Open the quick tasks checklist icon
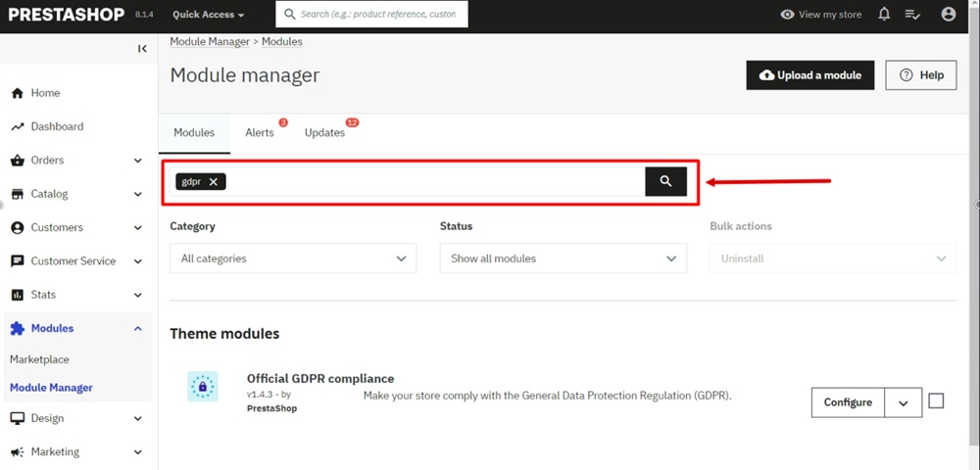Image resolution: width=980 pixels, height=470 pixels. coord(912,15)
